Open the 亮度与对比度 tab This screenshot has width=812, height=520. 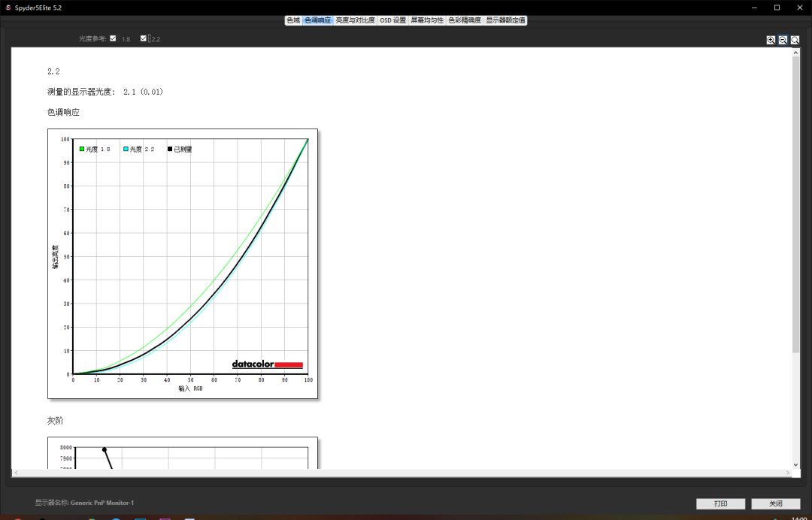(355, 20)
